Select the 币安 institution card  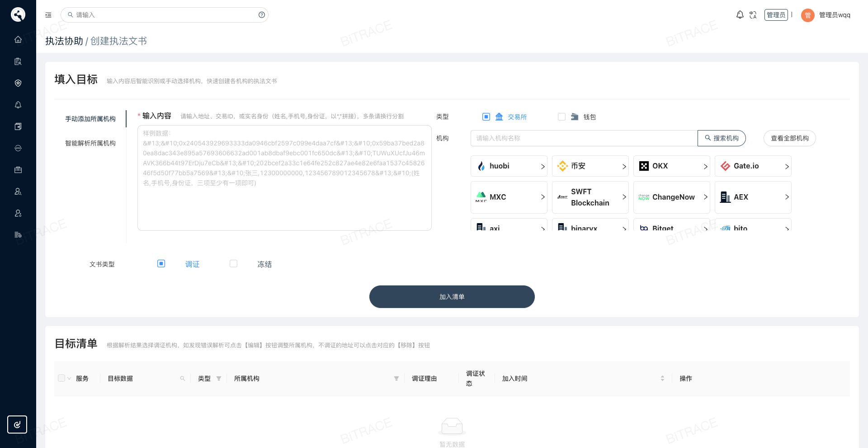click(x=590, y=166)
